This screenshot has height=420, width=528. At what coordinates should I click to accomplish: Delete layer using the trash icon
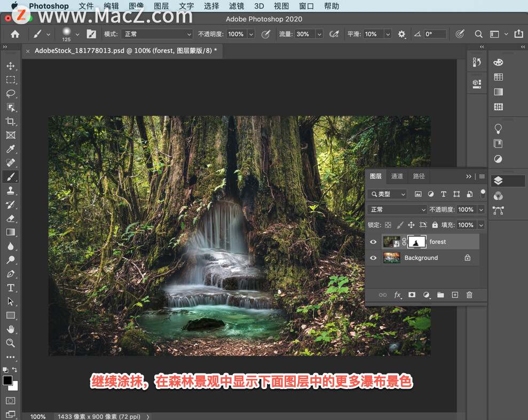[x=469, y=295]
